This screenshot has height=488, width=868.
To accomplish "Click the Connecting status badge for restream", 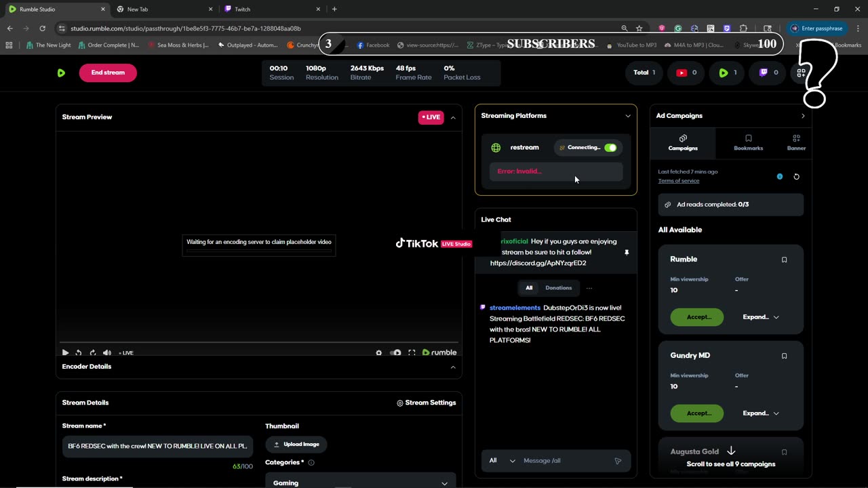I will click(580, 147).
